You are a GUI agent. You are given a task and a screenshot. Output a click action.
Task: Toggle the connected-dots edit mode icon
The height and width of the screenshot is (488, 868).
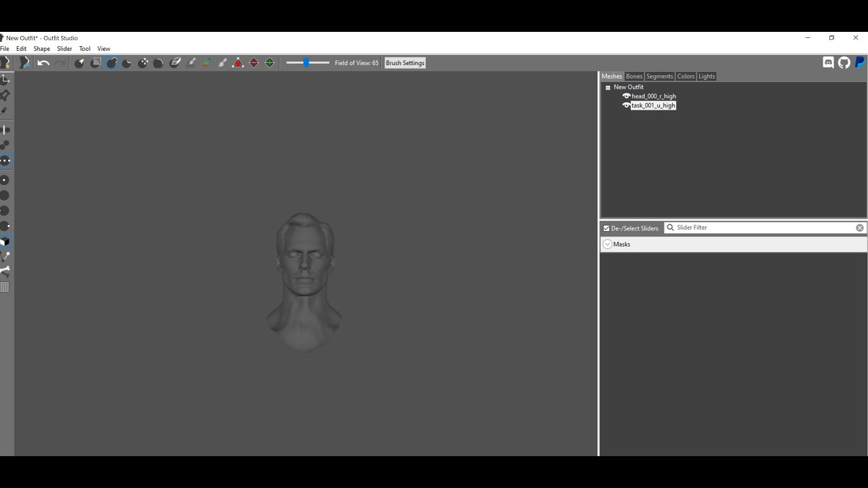point(5,145)
